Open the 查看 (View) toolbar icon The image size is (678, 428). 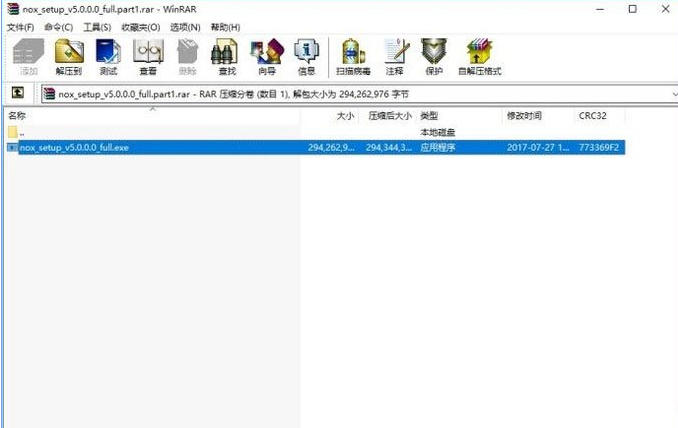148,57
